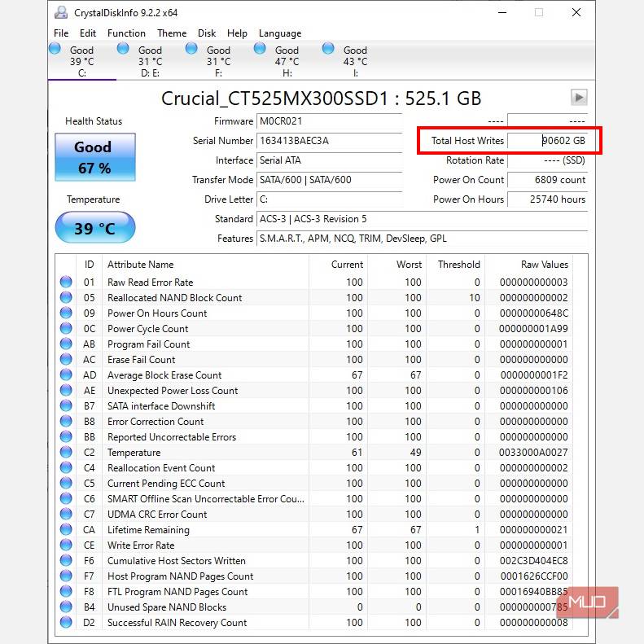This screenshot has height=644, width=644.
Task: Click status icon for FTL Program NAND Pages Count
Action: tap(66, 591)
